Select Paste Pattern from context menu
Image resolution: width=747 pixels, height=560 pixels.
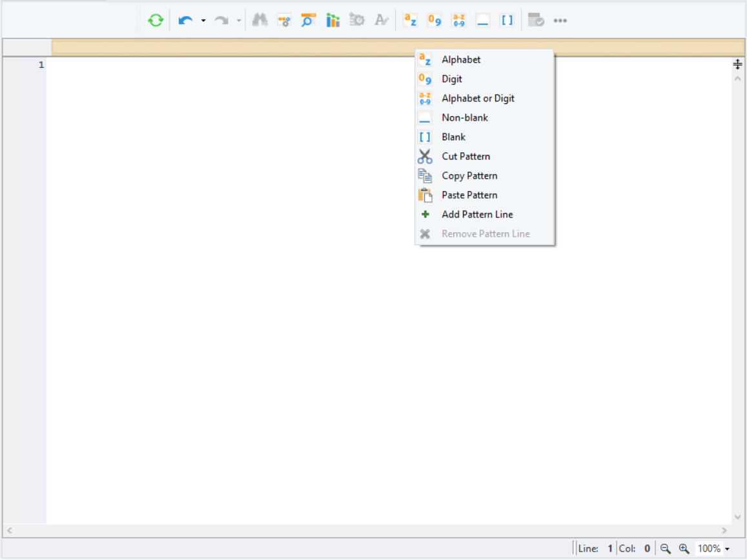pos(469,195)
